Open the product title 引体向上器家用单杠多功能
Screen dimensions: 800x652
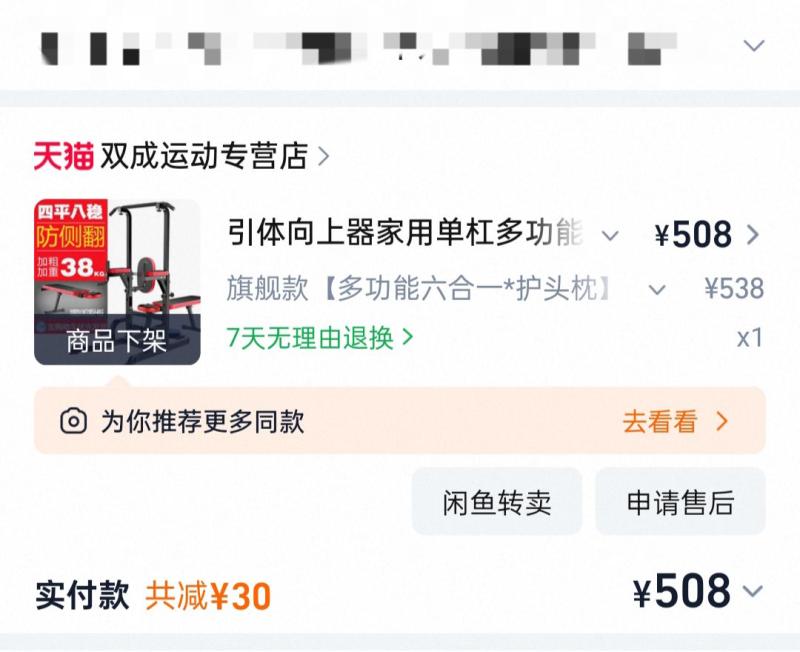(405, 233)
